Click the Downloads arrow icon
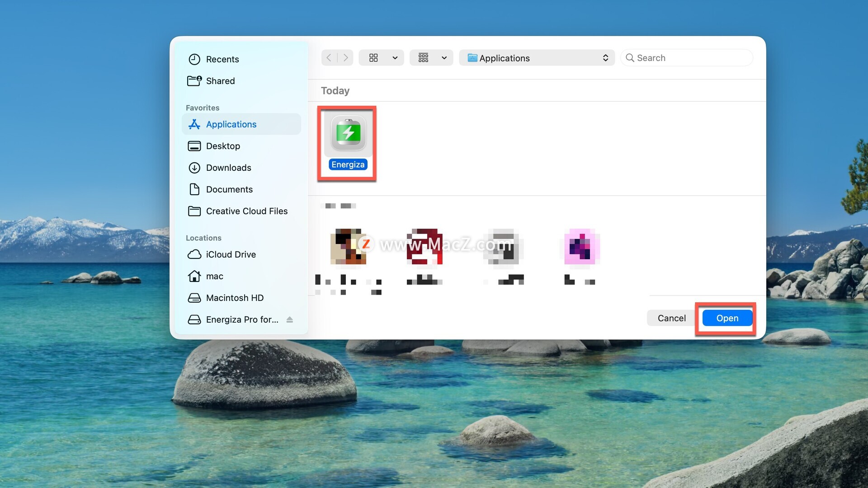The image size is (868, 488). point(194,168)
